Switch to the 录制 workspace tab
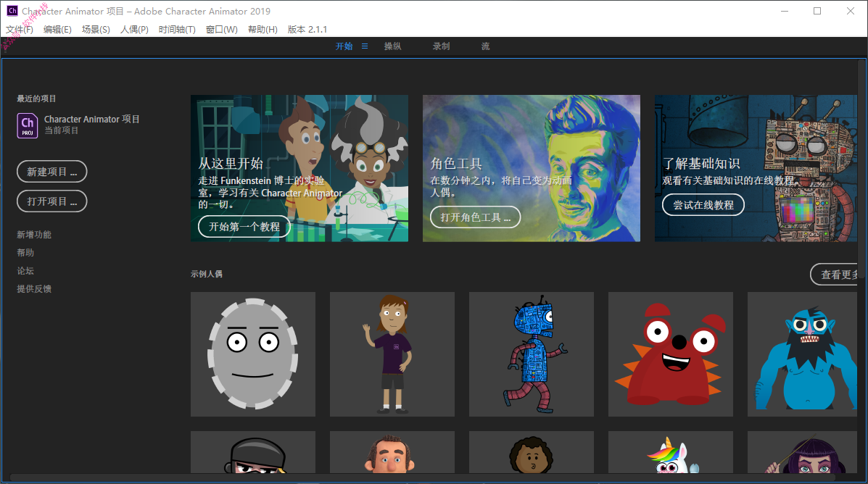The image size is (868, 484). click(441, 46)
